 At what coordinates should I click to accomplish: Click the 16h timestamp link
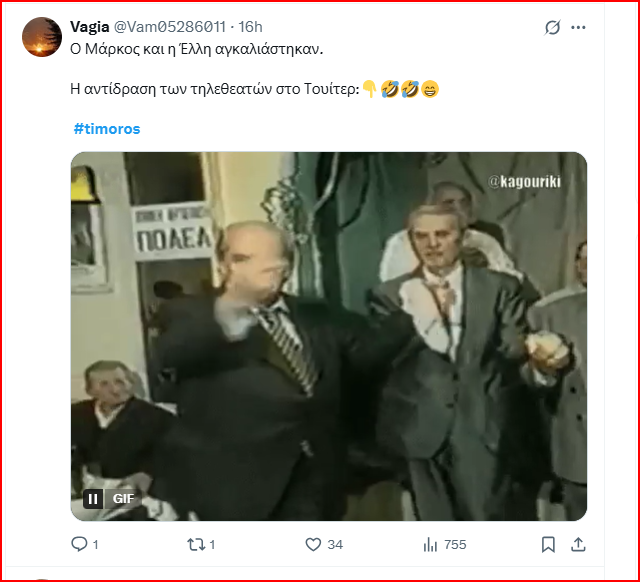pyautogui.click(x=251, y=27)
